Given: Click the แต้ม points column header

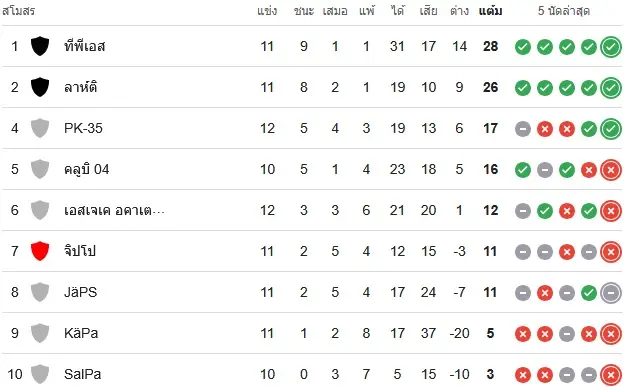Looking at the screenshot, I should [x=490, y=11].
